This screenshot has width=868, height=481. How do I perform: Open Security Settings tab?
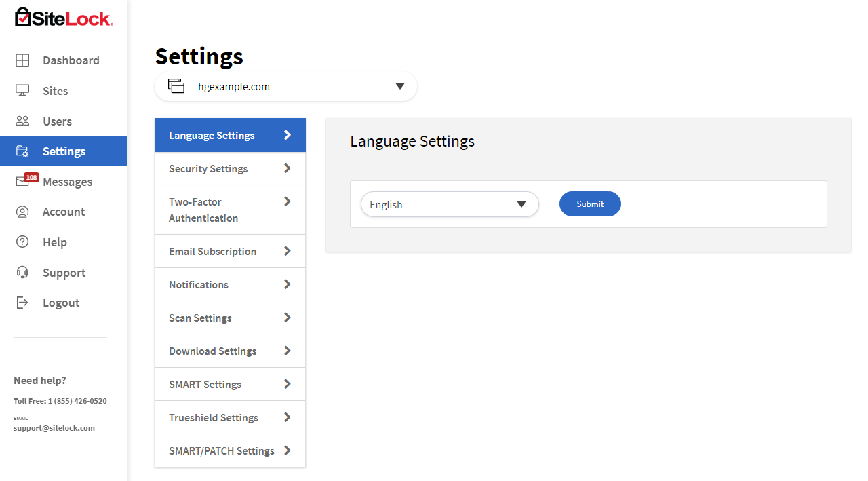(x=230, y=168)
